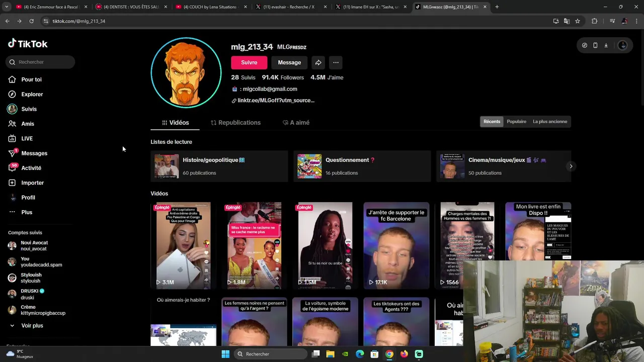Open the Histoire/geopolitique playlist
This screenshot has height=362, width=644.
(219, 166)
